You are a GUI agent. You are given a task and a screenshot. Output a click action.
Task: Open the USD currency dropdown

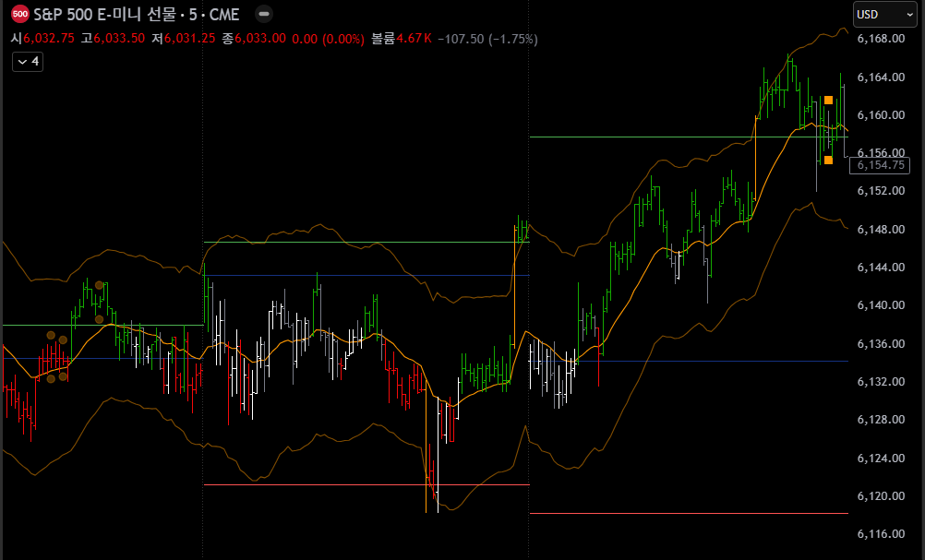[885, 14]
